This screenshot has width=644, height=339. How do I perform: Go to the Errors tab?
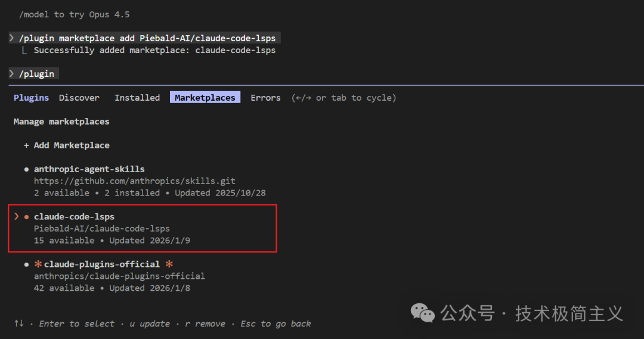point(265,98)
